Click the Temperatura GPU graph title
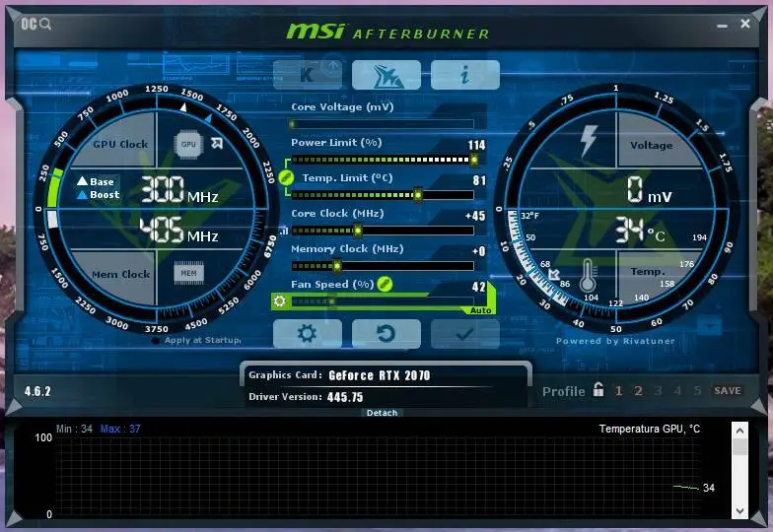 (649, 429)
